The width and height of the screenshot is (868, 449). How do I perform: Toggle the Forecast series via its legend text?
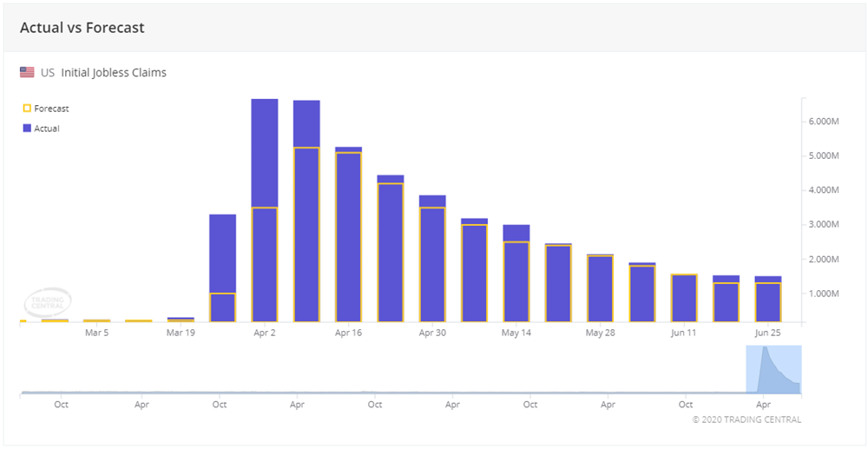[x=51, y=109]
